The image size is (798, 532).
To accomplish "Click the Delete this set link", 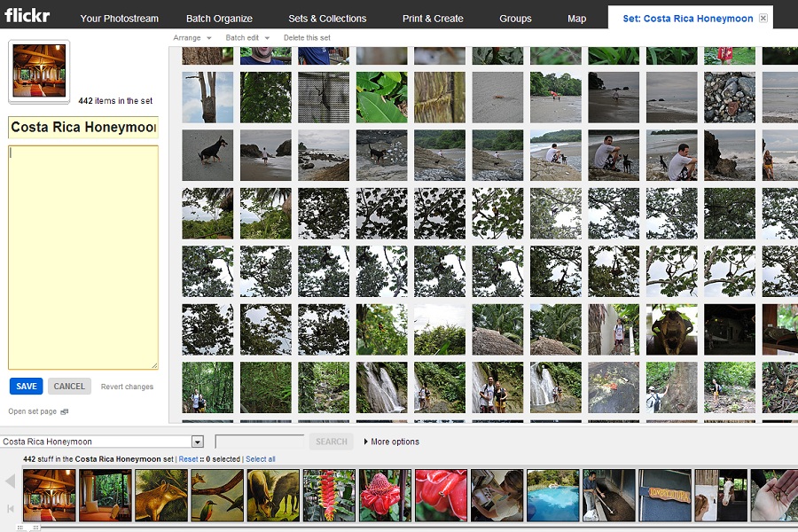I will (x=307, y=38).
